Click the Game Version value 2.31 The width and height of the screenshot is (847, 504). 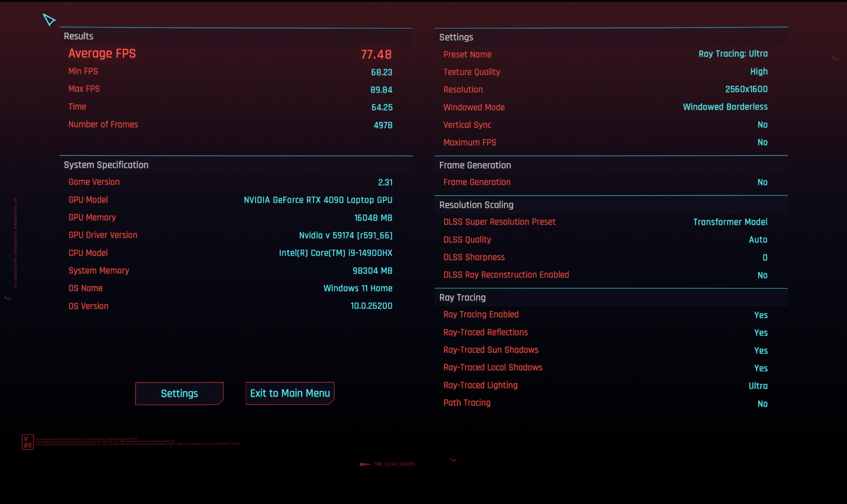coord(385,182)
